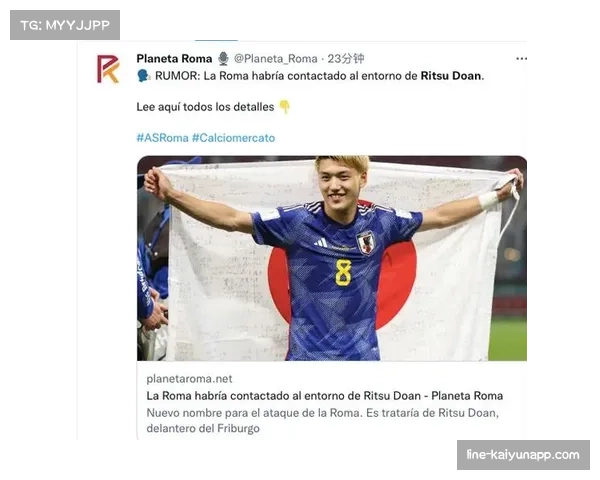Click the line-kaiyunapp.com watermark

click(x=523, y=455)
